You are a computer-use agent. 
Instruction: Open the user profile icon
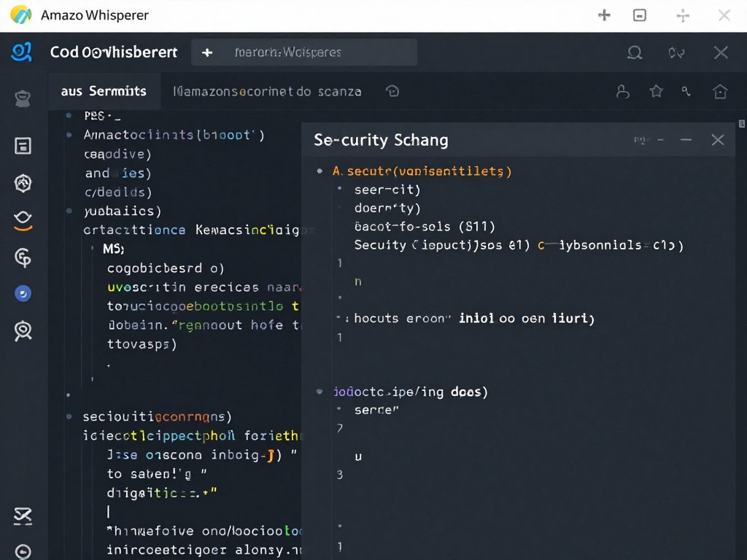pos(622,91)
